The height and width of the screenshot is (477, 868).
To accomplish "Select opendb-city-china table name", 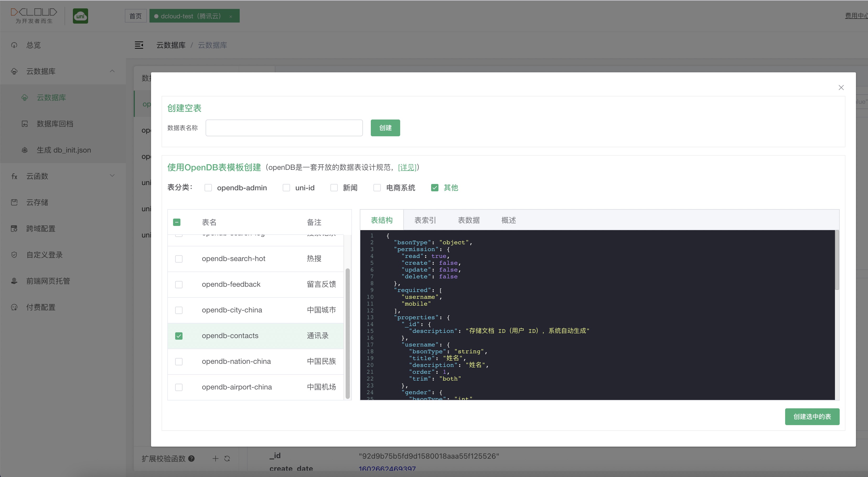I will tap(232, 310).
